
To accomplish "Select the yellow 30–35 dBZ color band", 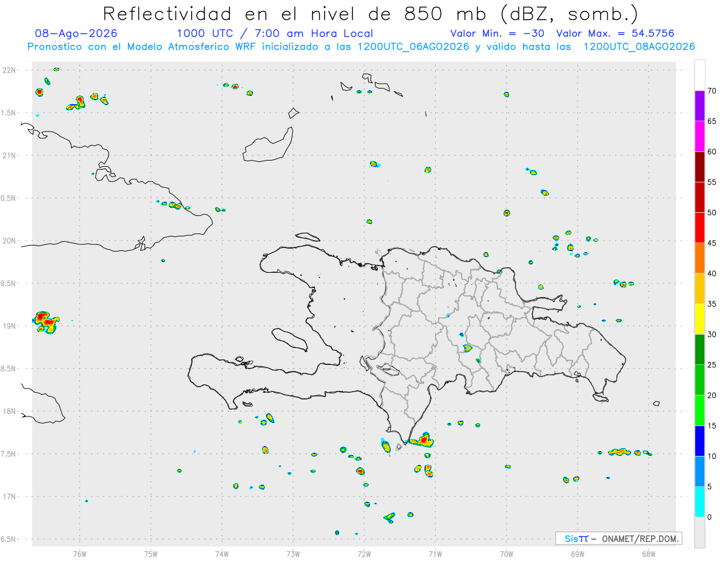I will (699, 319).
